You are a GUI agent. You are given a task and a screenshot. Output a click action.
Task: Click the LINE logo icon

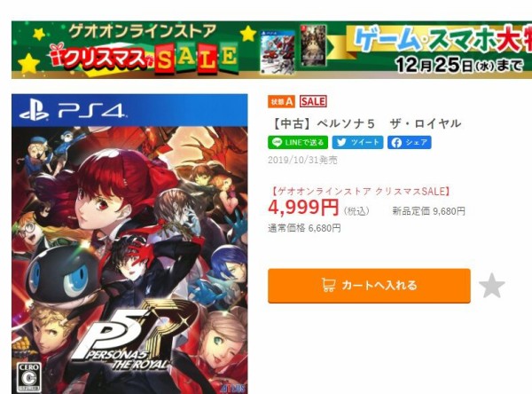[278, 142]
